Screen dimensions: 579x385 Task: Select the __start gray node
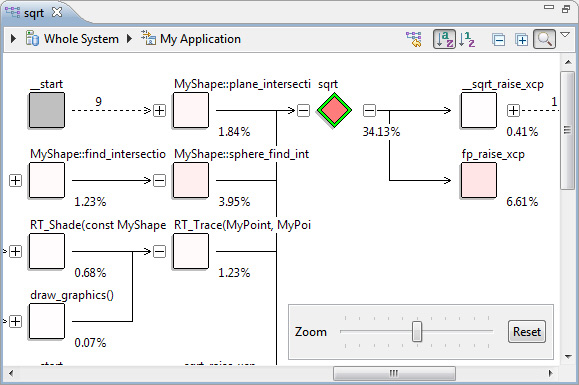[x=47, y=110]
